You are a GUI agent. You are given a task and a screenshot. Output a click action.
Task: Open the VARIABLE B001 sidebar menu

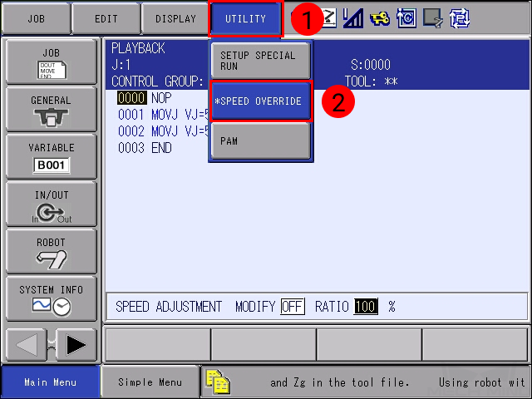point(52,156)
